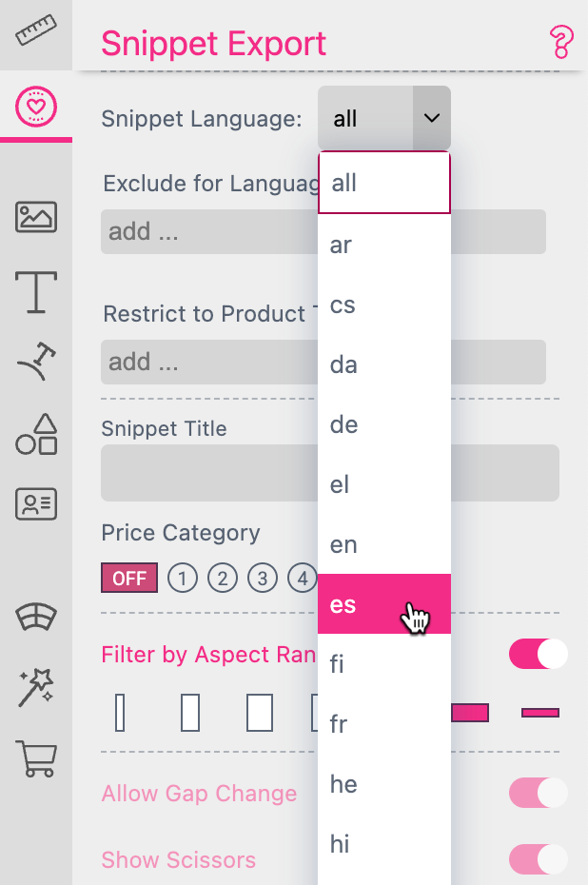Open the favorites heart panel
This screenshot has width=588, height=885.
tap(35, 108)
